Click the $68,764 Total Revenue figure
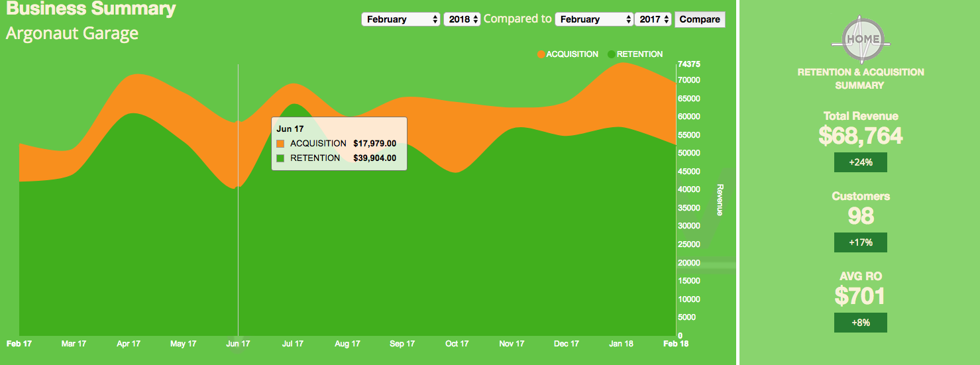Viewport: 980px width, 365px height. pyautogui.click(x=860, y=136)
